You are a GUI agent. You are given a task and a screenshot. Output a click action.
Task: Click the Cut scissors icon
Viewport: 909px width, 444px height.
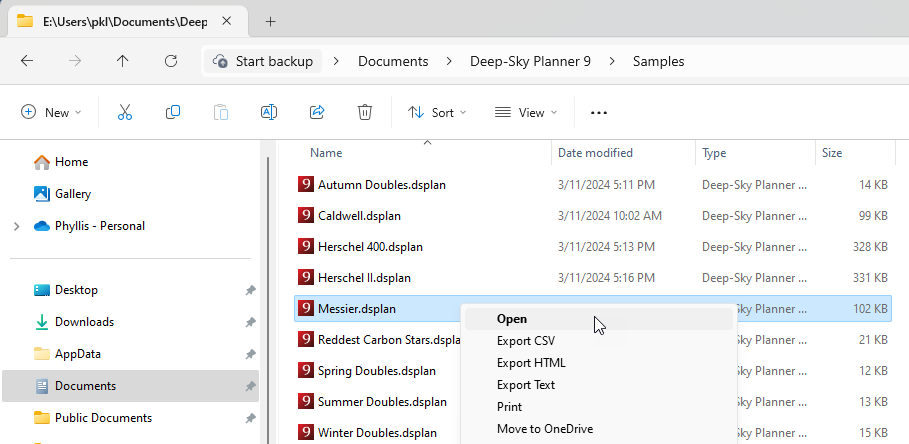(x=125, y=113)
